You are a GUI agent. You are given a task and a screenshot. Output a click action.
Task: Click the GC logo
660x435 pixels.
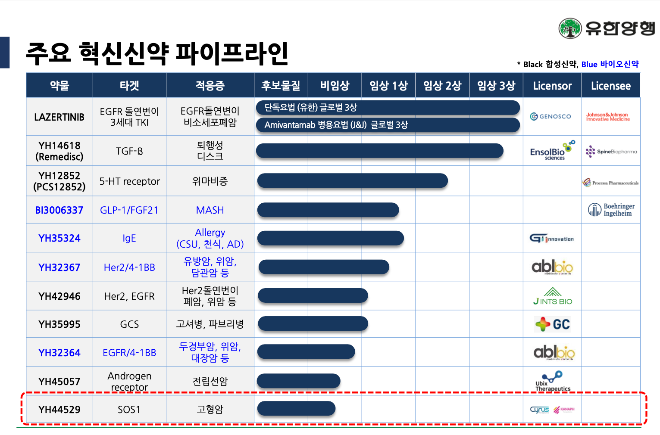tap(552, 324)
